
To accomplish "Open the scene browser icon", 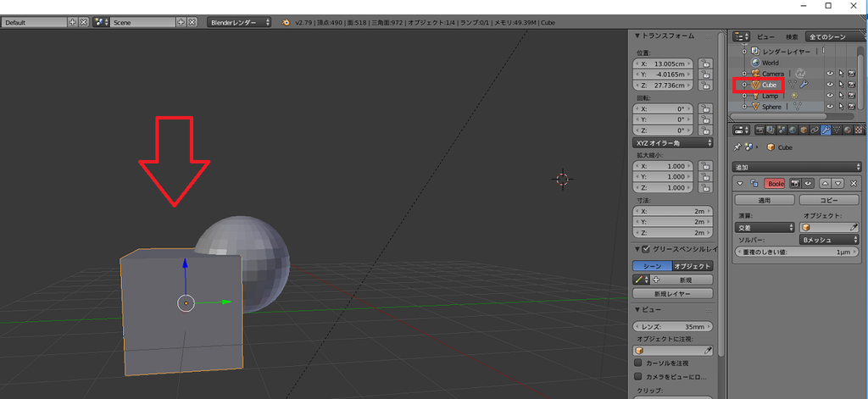I will 100,22.
